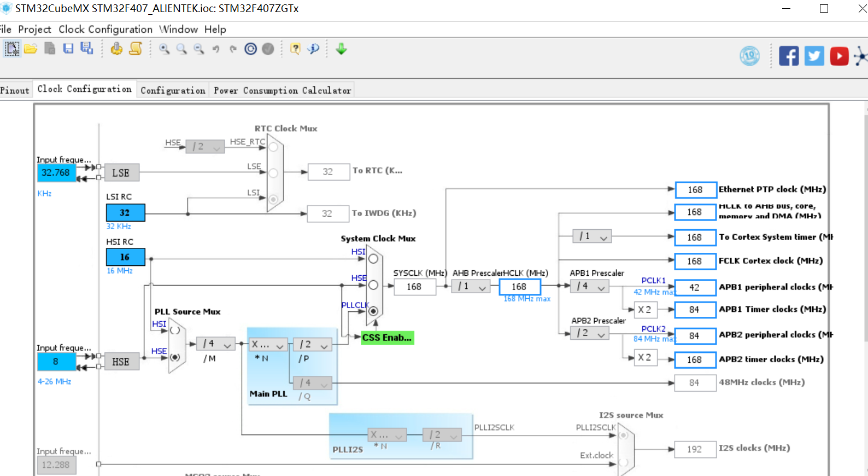Image resolution: width=868 pixels, height=476 pixels.
Task: Click the info speech bubble icon
Action: pos(313,49)
